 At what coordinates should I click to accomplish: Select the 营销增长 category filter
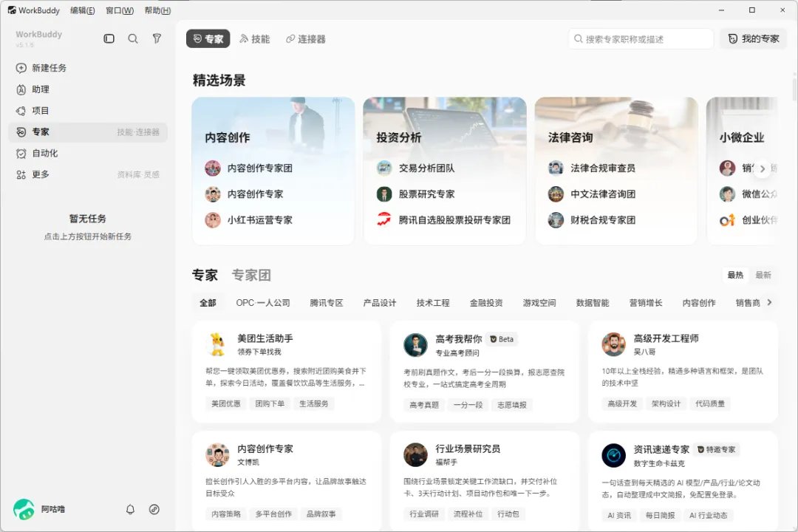pos(646,303)
